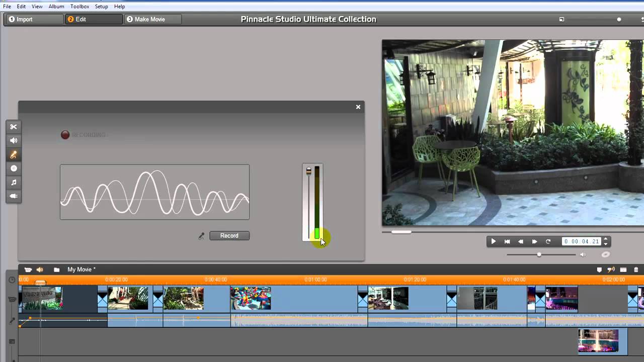This screenshot has height=362, width=644.
Task: Click the My Movie project title
Action: [x=82, y=269]
